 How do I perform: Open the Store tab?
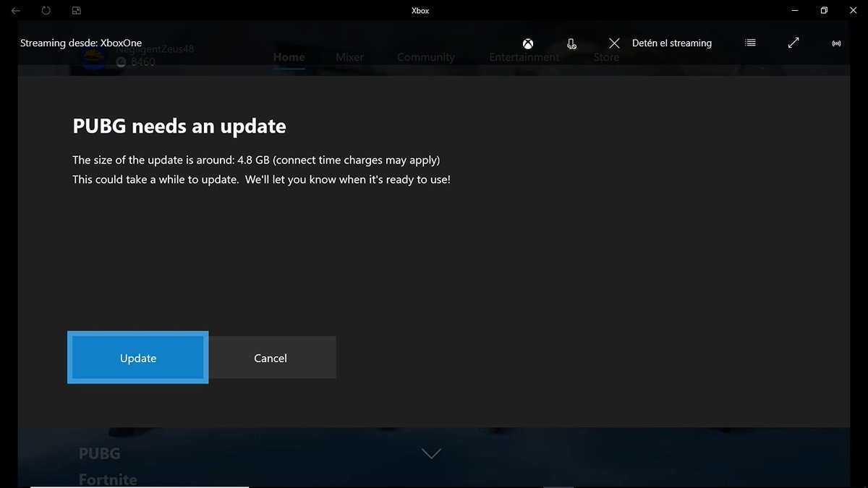[607, 57]
